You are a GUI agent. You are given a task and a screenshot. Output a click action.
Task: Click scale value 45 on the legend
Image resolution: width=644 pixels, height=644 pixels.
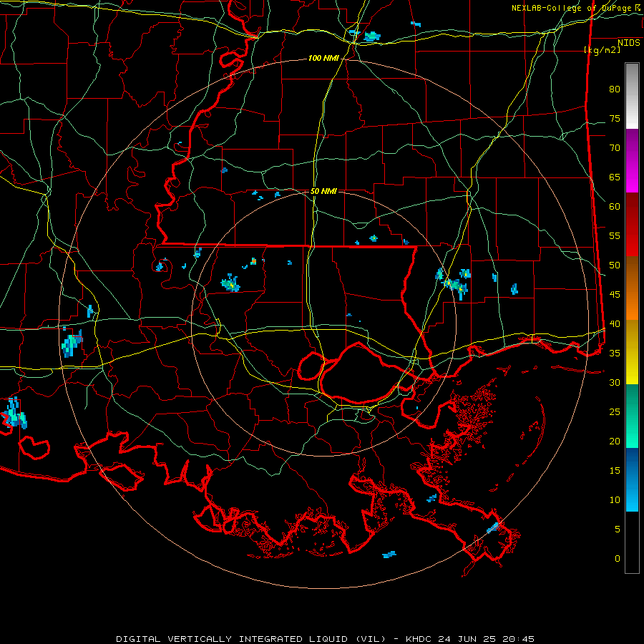(615, 295)
